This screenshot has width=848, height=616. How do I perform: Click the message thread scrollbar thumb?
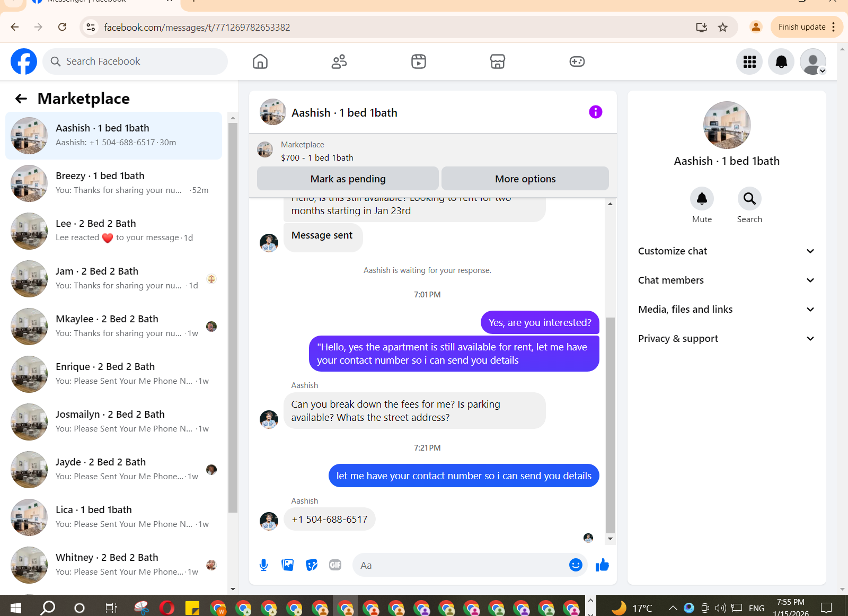coord(610,424)
